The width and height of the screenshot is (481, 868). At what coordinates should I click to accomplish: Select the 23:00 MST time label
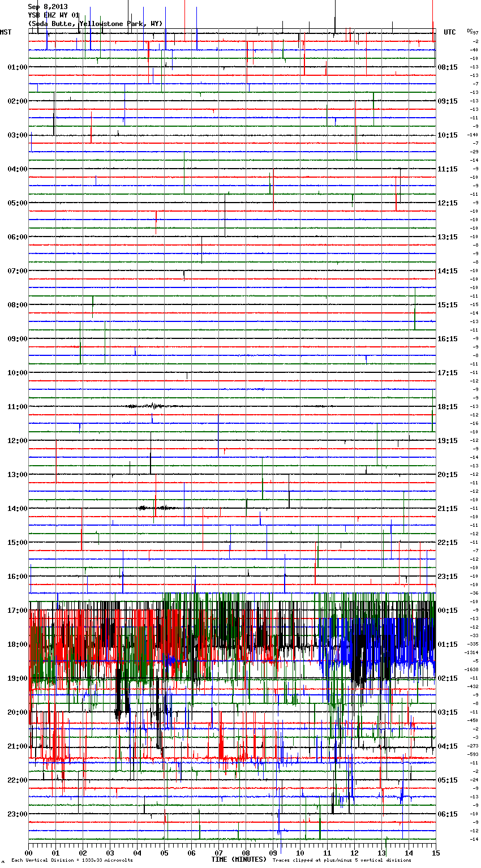click(x=18, y=814)
